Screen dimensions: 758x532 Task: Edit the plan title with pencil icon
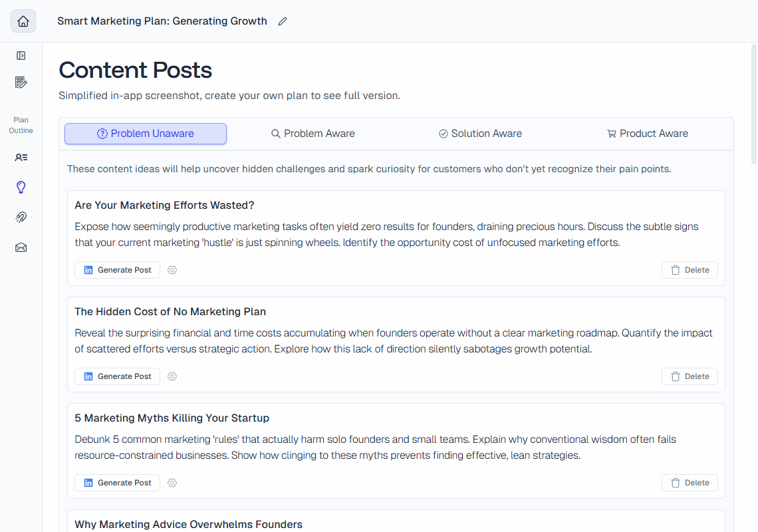[x=283, y=21]
